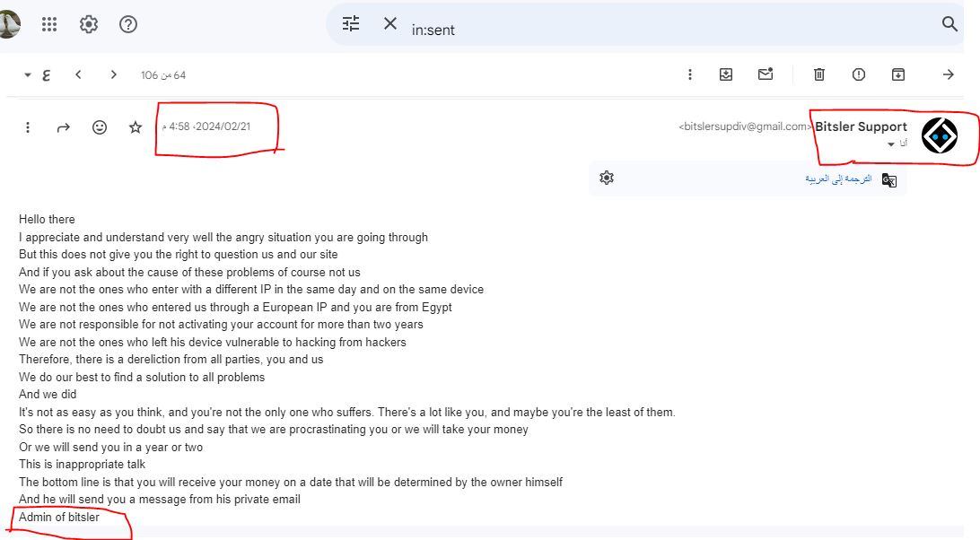Open input tools language dropdown arrow
This screenshot has height=540, width=980.
(x=28, y=74)
